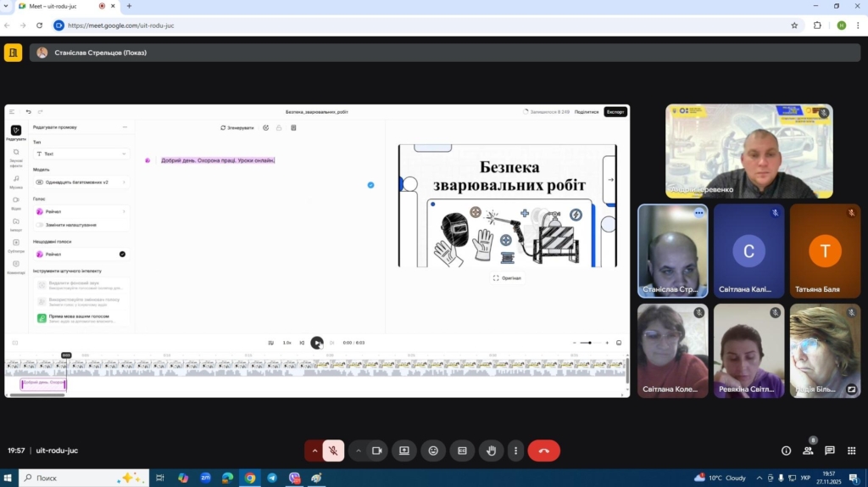Open a new browser tab
868x487 pixels.
[129, 6]
